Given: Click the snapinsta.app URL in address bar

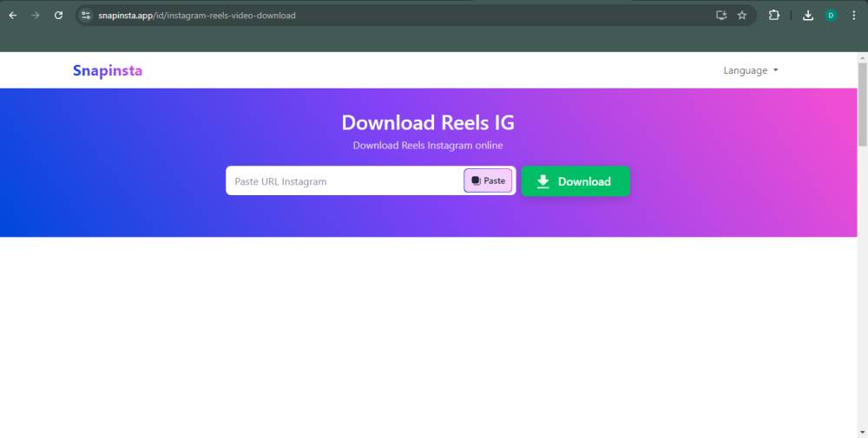Looking at the screenshot, I should tap(197, 16).
